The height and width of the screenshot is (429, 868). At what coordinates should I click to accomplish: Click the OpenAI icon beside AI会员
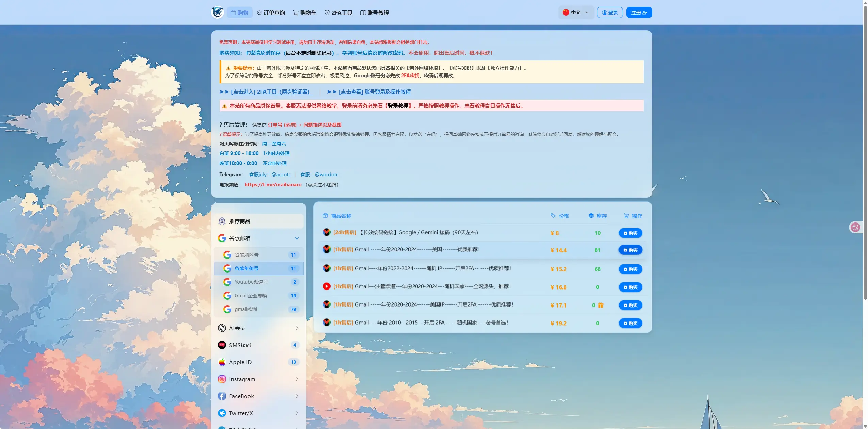pos(222,328)
